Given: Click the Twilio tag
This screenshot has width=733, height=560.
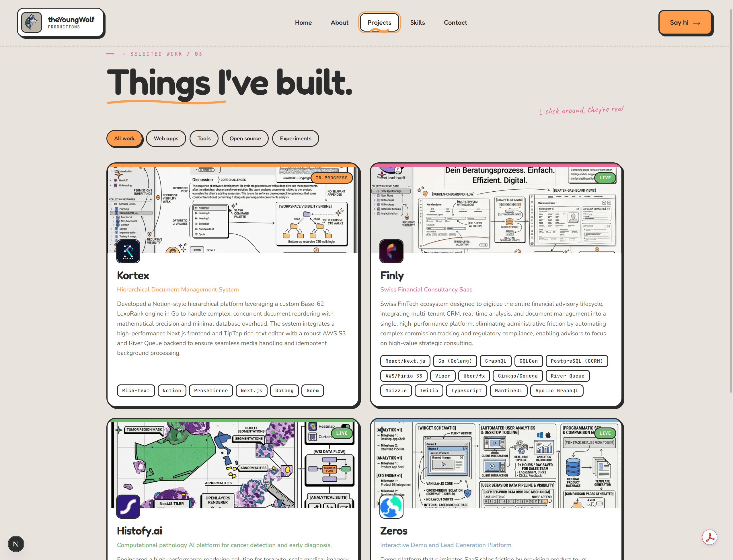Looking at the screenshot, I should [429, 390].
